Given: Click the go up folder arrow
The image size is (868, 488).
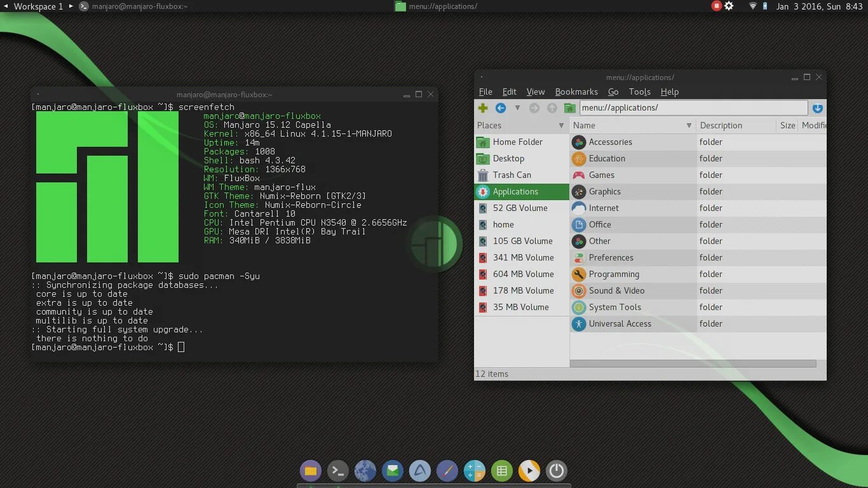Looking at the screenshot, I should coord(552,108).
